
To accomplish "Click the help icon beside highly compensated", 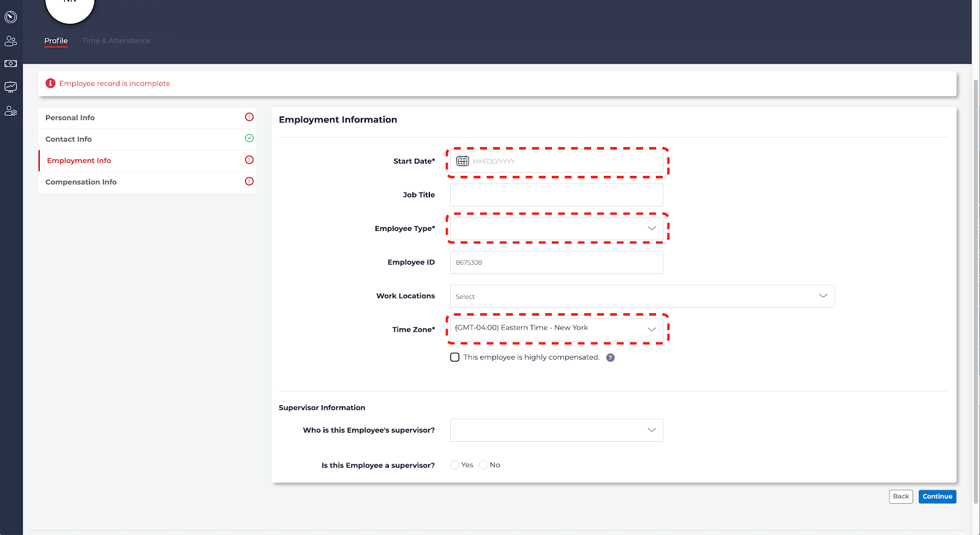I will click(610, 358).
